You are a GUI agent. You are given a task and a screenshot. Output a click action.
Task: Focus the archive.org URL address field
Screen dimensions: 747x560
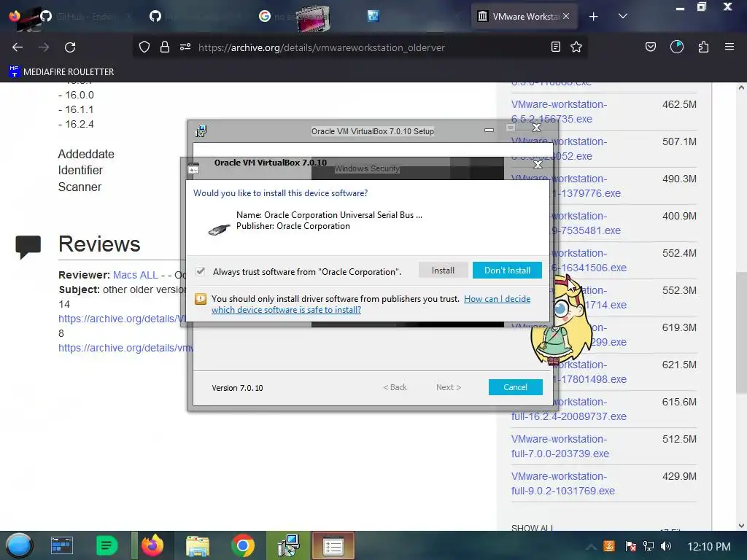322,47
